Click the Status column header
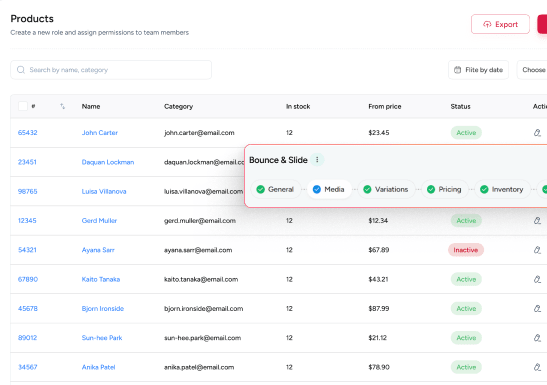 (x=460, y=106)
